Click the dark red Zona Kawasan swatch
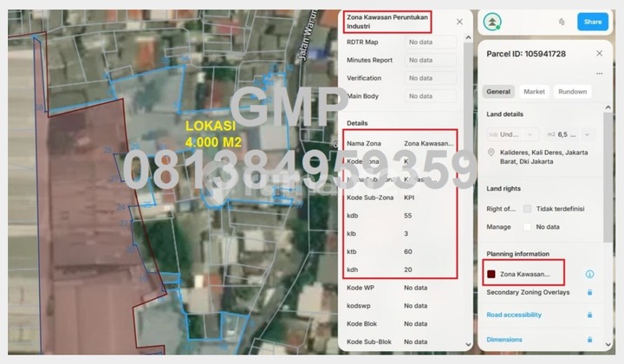Screen dimensions: 624x364 491,274
